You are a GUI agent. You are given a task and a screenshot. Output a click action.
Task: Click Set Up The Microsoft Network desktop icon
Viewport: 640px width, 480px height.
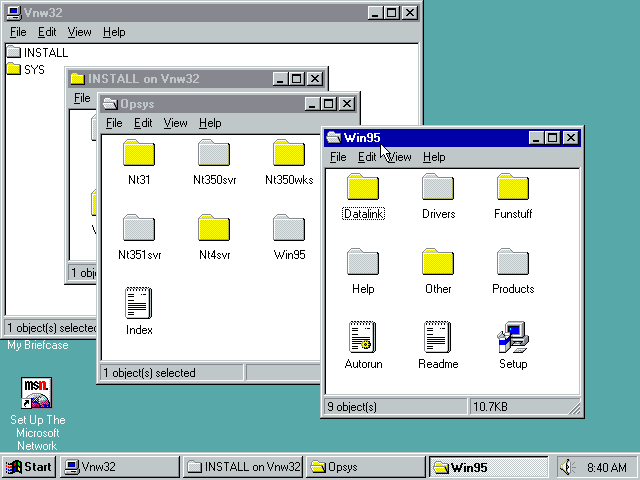pos(37,393)
